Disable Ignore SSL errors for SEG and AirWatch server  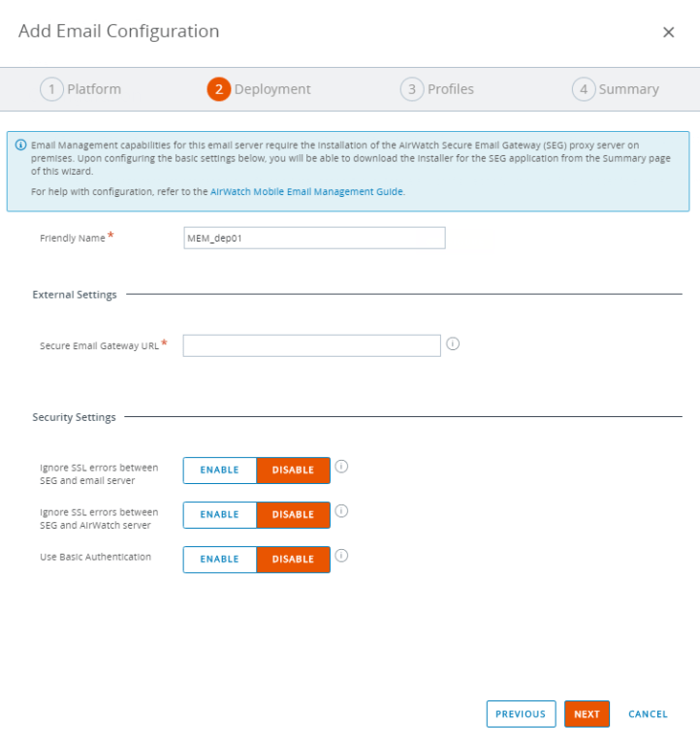click(293, 515)
